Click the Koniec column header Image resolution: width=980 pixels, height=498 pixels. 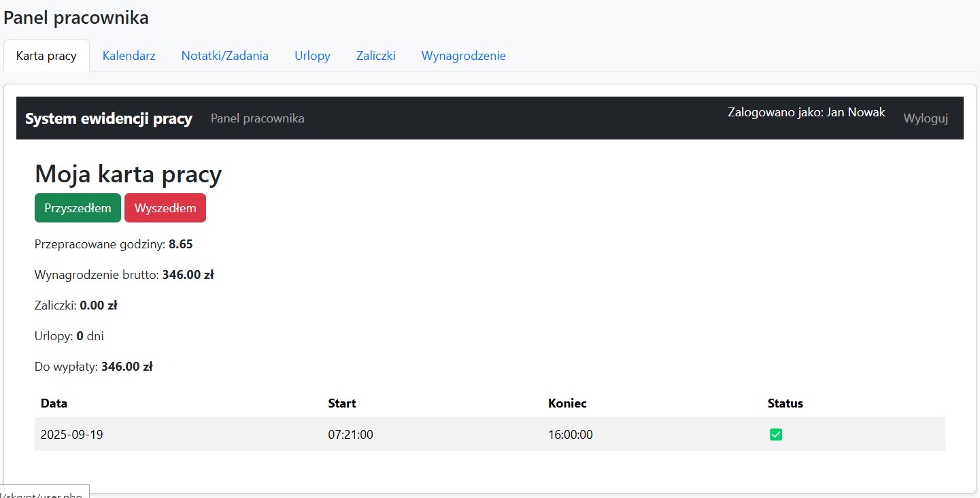[567, 403]
